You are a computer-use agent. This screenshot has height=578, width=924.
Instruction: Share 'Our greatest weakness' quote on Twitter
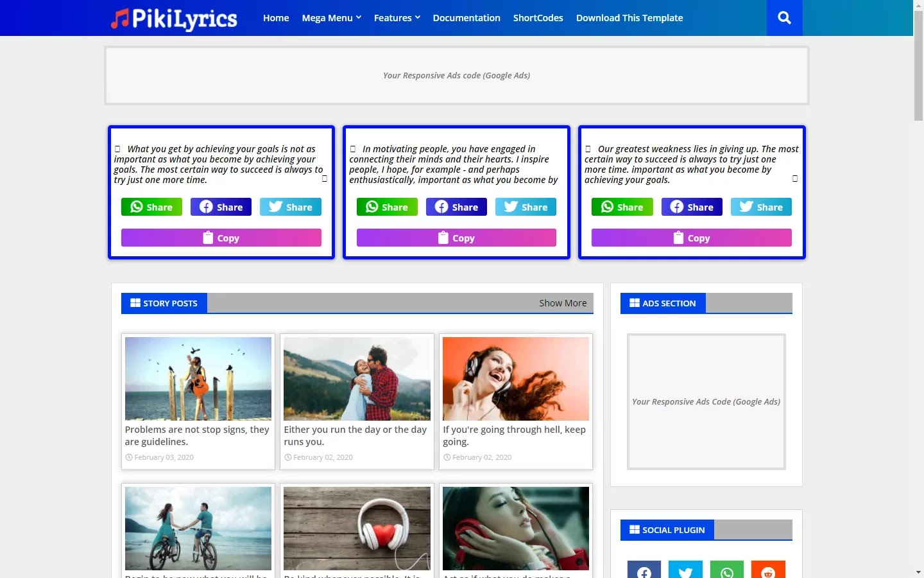(761, 207)
